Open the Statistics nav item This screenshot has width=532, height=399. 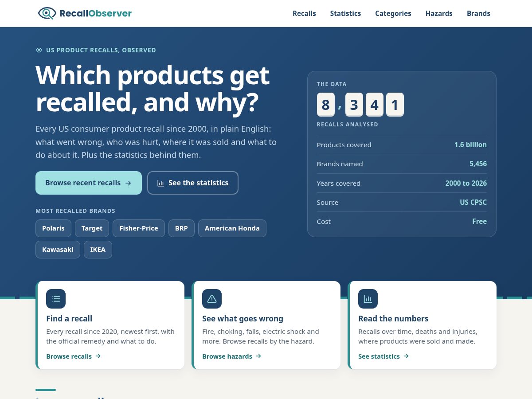click(345, 13)
